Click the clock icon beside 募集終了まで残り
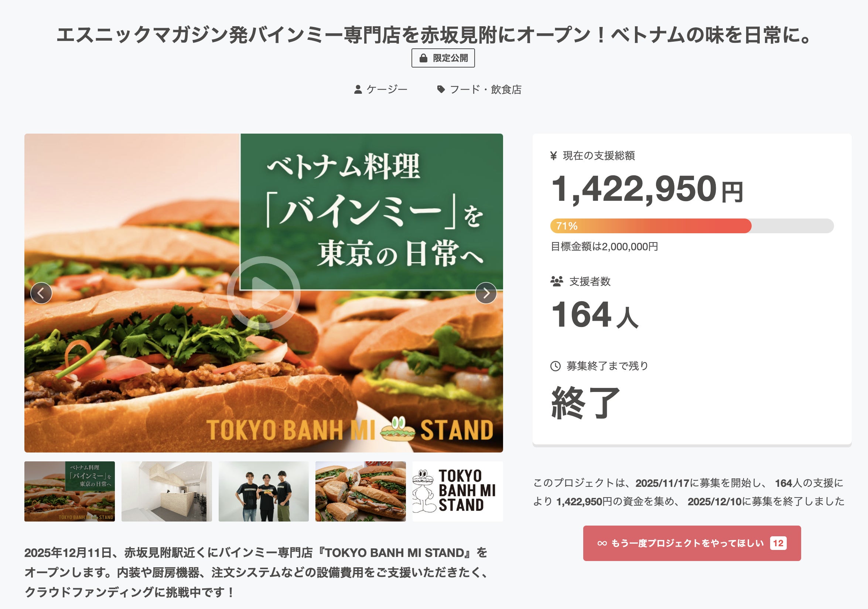Screen dimensions: 868x609 [556, 366]
